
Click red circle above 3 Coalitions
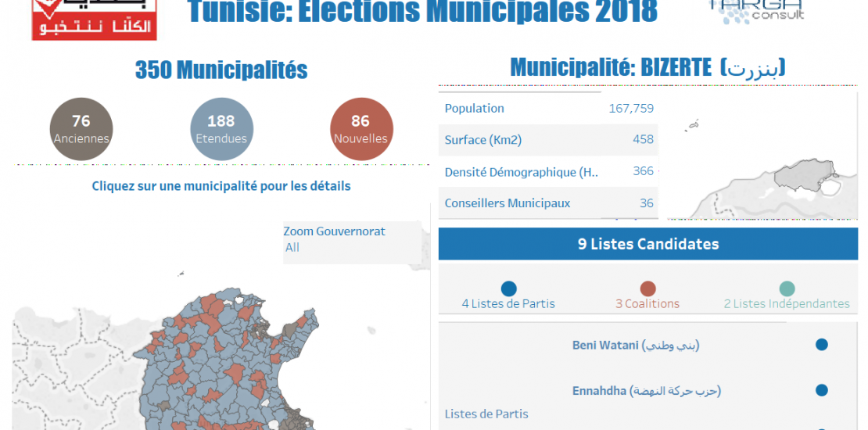[647, 288]
